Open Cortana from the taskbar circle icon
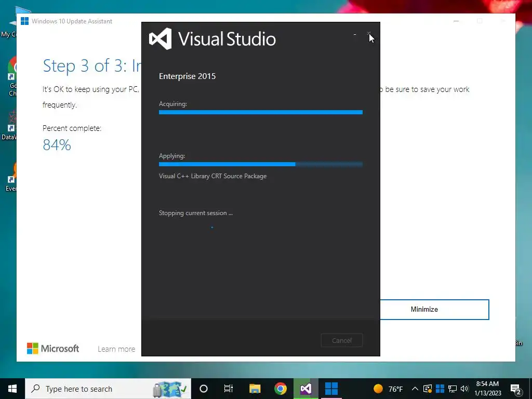Image resolution: width=532 pixels, height=399 pixels. [x=204, y=389]
